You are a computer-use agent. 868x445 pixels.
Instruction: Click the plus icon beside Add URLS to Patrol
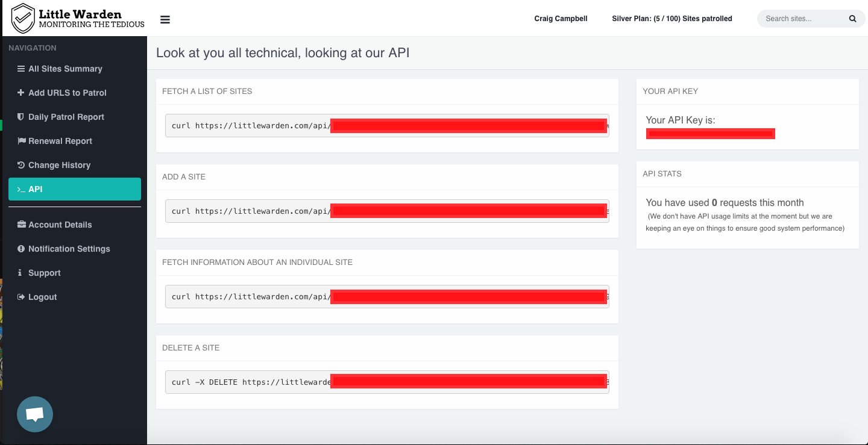coord(20,93)
